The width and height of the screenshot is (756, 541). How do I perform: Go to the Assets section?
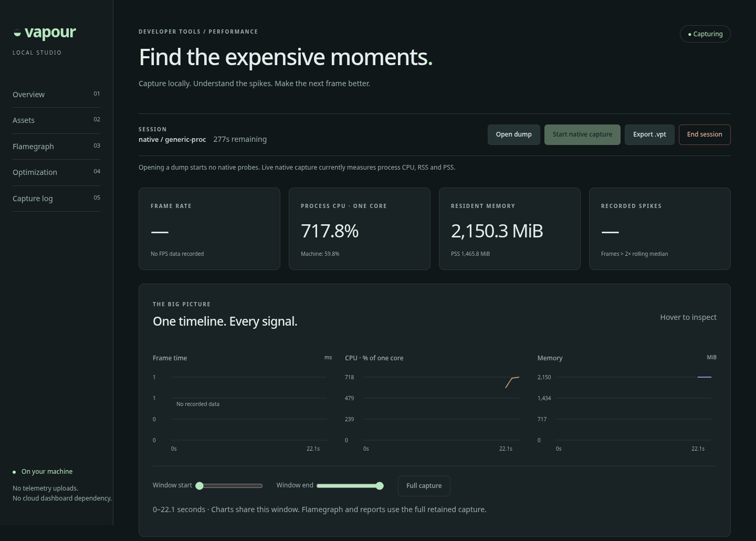pyautogui.click(x=56, y=120)
